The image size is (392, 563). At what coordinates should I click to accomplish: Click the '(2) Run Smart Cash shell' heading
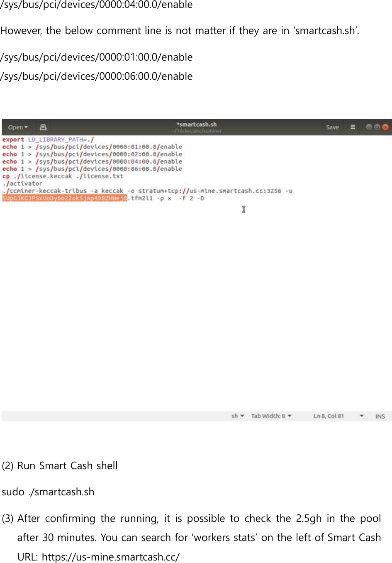tap(60, 466)
